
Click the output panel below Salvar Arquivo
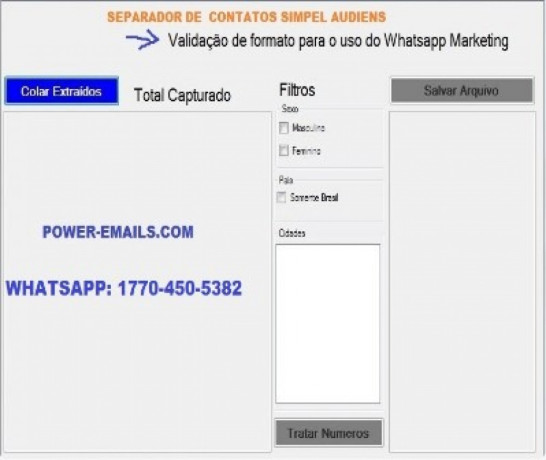(462, 282)
